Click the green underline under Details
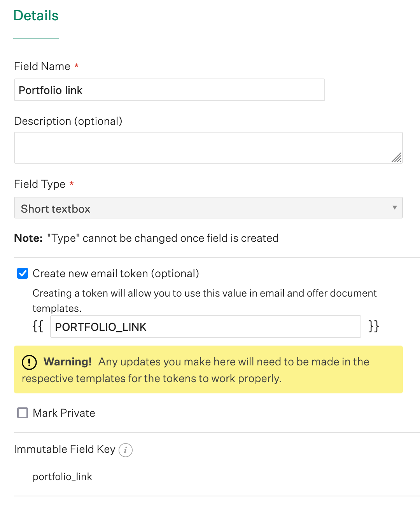Viewport: 420px width, 510px height. pos(36,38)
